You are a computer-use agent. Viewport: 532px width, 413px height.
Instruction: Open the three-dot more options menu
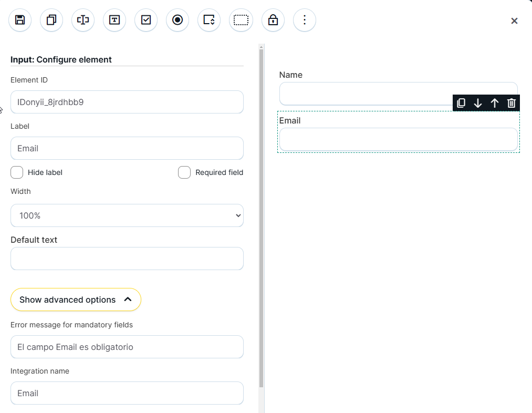(x=305, y=20)
